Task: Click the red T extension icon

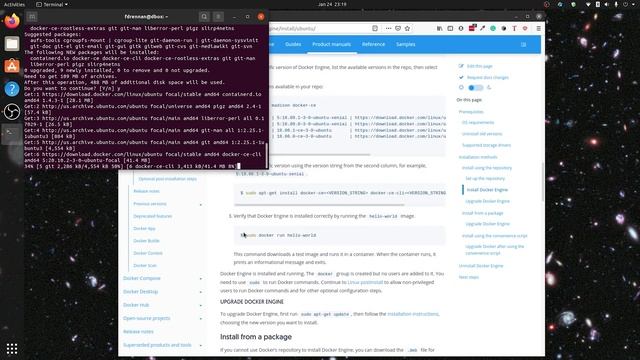Action: click(x=514, y=29)
